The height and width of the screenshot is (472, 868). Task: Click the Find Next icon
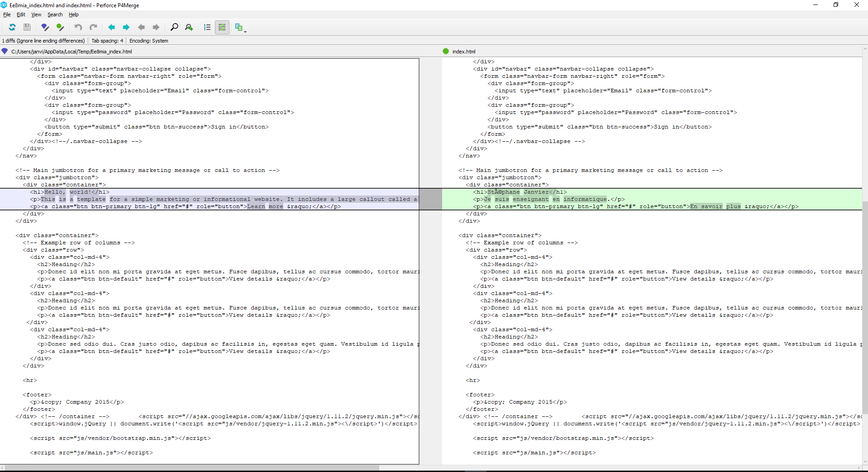click(x=189, y=27)
